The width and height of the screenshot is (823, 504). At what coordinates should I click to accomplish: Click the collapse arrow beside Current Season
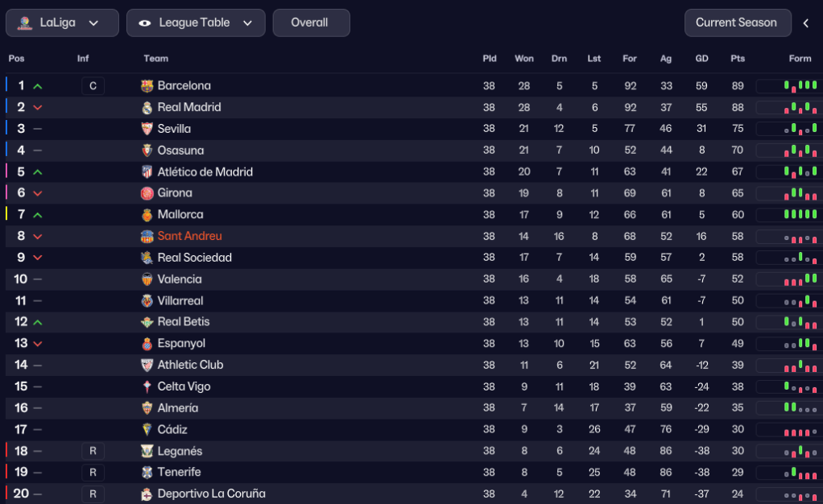tap(806, 23)
